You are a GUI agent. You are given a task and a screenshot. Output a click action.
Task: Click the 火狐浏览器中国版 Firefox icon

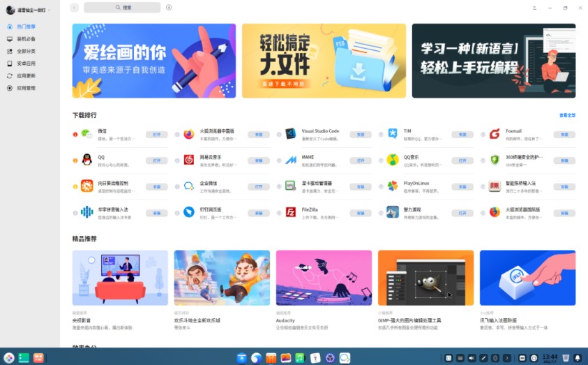tap(188, 134)
